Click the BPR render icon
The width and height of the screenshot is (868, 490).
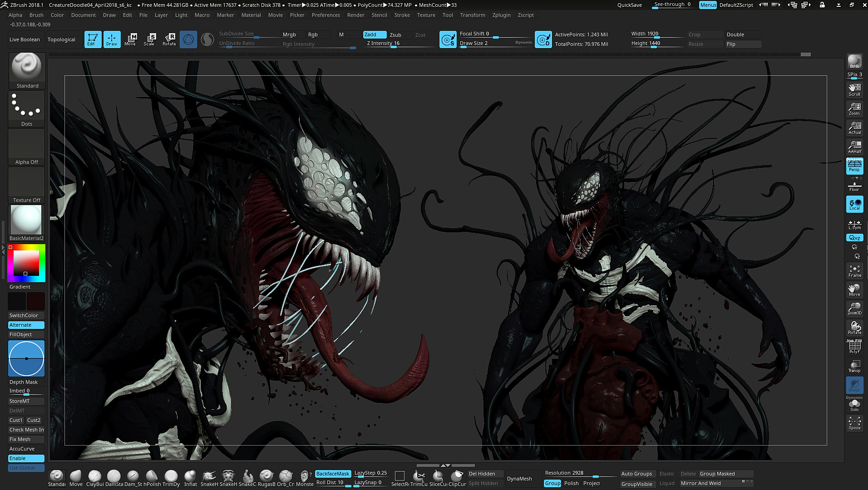coord(854,61)
